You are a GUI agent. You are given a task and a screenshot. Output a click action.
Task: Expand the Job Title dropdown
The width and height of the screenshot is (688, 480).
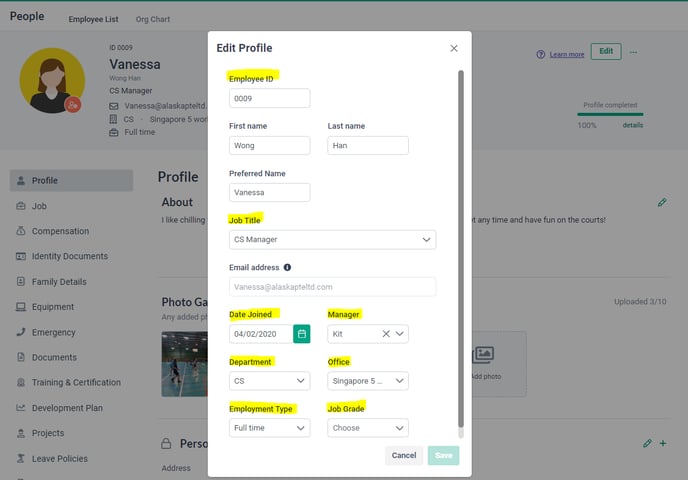point(333,240)
